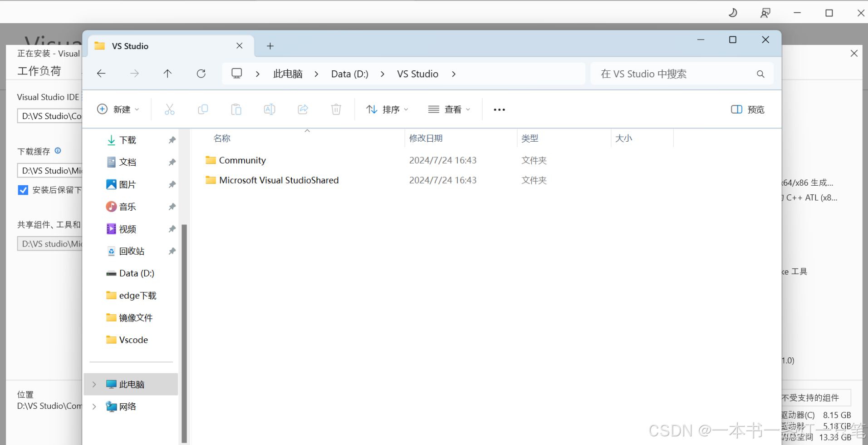This screenshot has height=445, width=868.
Task: Click VS Studio breadcrumb segment
Action: tap(417, 74)
